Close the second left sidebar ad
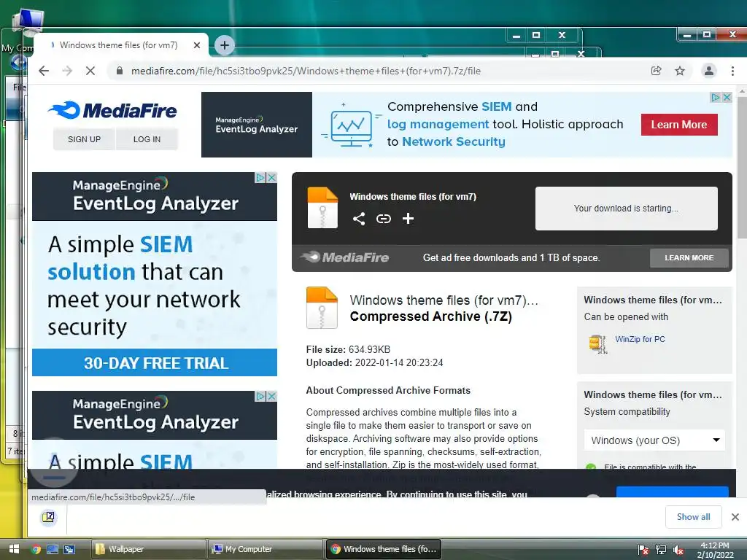Viewport: 747px width, 560px height. pos(272,396)
